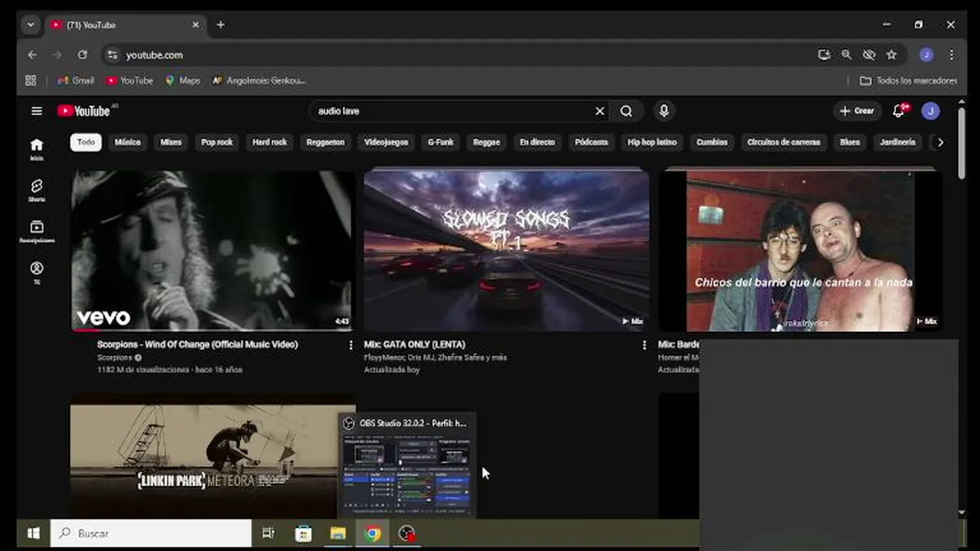Screen dimensions: 980x551
Task: Click the OBS Studio taskbar icon
Action: [x=407, y=533]
